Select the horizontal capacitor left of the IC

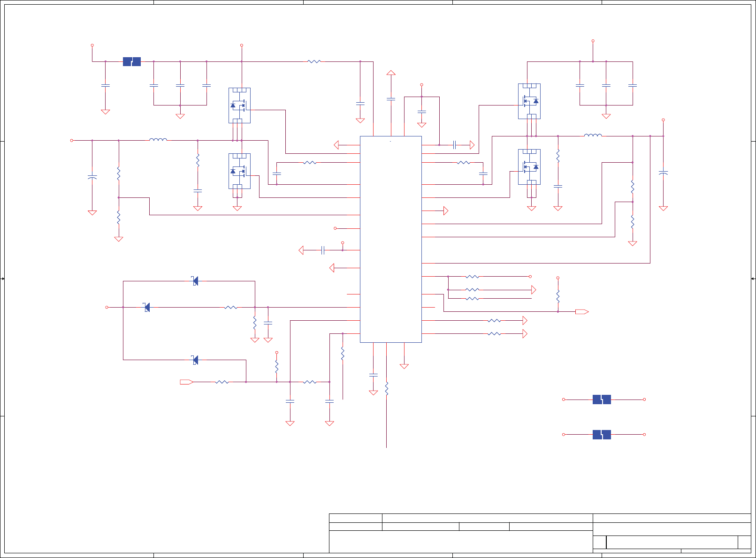point(322,250)
